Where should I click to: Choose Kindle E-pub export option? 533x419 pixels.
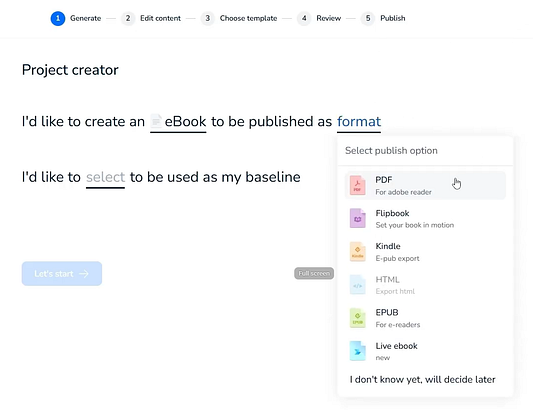point(425,252)
